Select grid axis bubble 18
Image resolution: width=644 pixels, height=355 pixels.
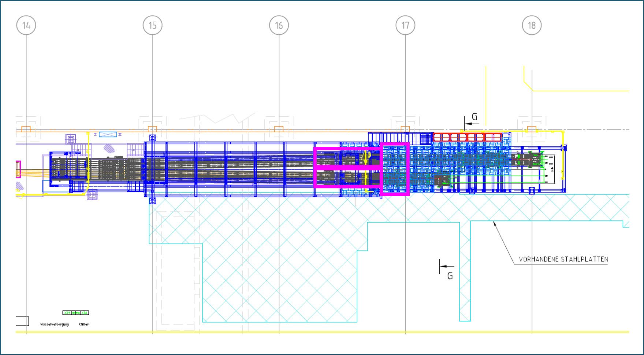(x=531, y=25)
